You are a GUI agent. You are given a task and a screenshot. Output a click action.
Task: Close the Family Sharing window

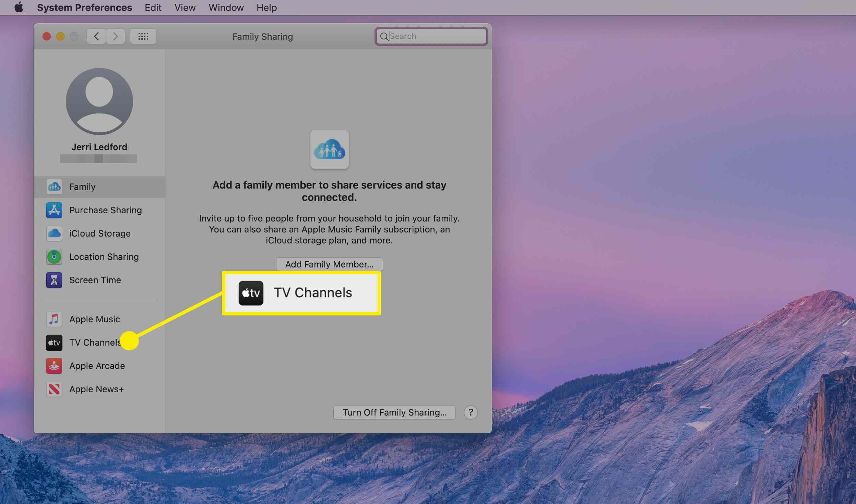(47, 36)
